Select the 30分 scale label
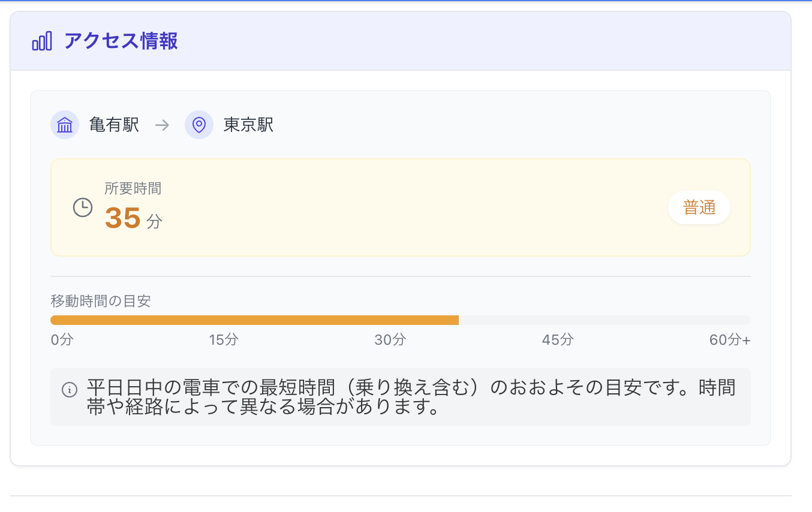812x512 pixels. coord(390,340)
